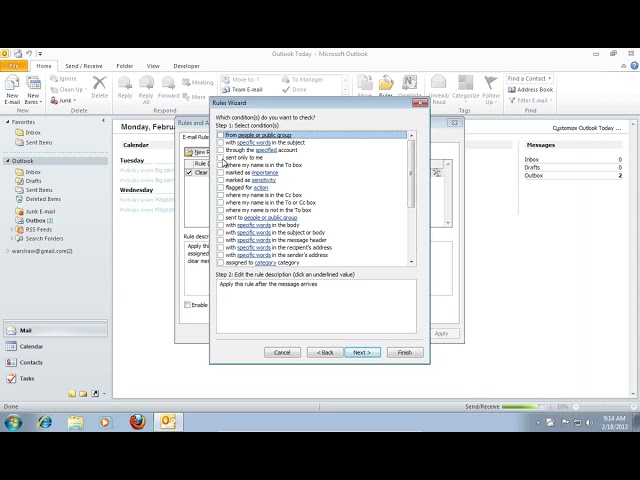The image size is (640, 480).
Task: Open the Address Book
Action: click(530, 89)
